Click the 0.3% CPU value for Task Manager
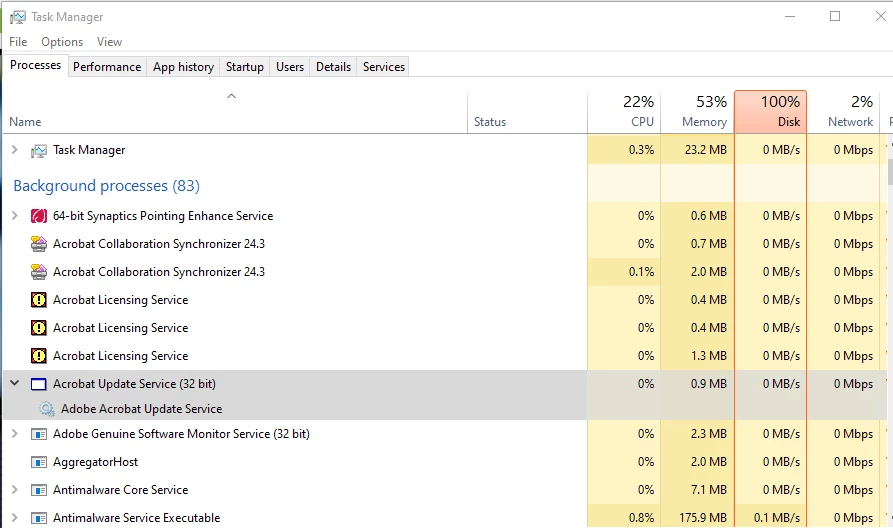 (x=641, y=150)
